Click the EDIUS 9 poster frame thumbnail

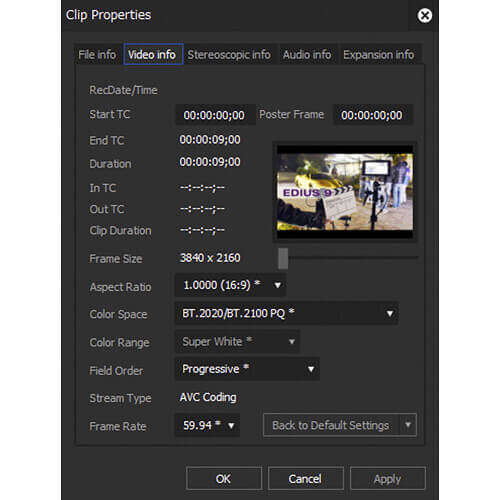point(345,192)
